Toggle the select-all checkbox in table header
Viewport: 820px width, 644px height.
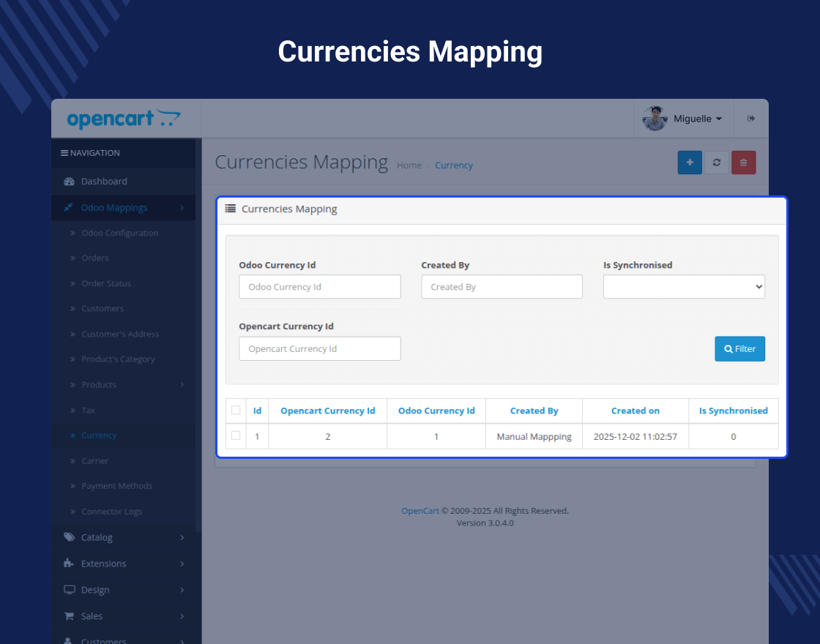tap(236, 410)
